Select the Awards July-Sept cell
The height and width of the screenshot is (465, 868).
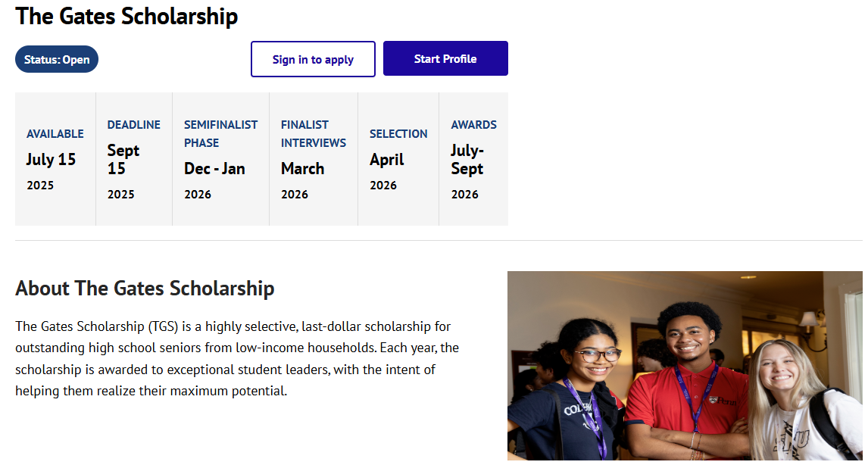tap(473, 159)
